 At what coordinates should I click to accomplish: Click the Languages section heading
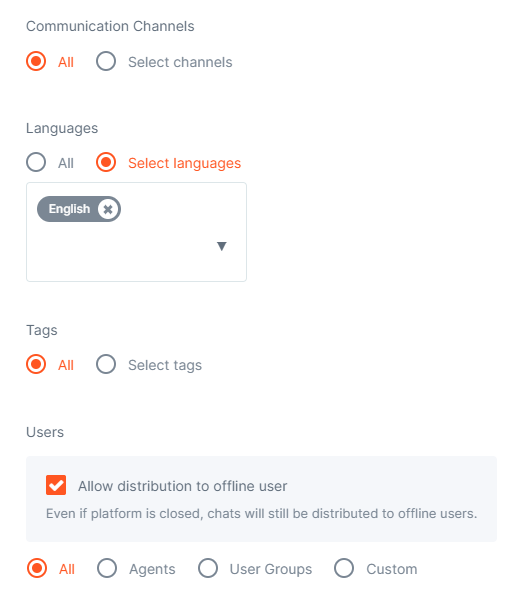click(62, 128)
